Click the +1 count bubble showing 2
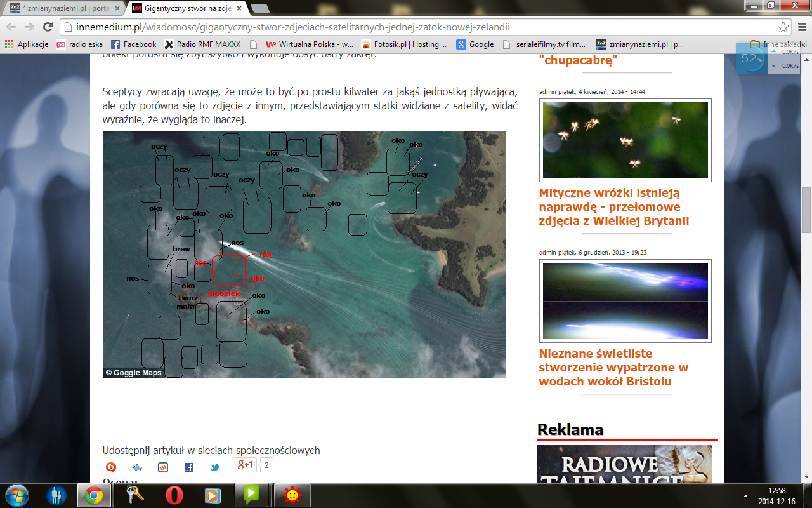Viewport: 812px width, 508px height. tap(267, 465)
